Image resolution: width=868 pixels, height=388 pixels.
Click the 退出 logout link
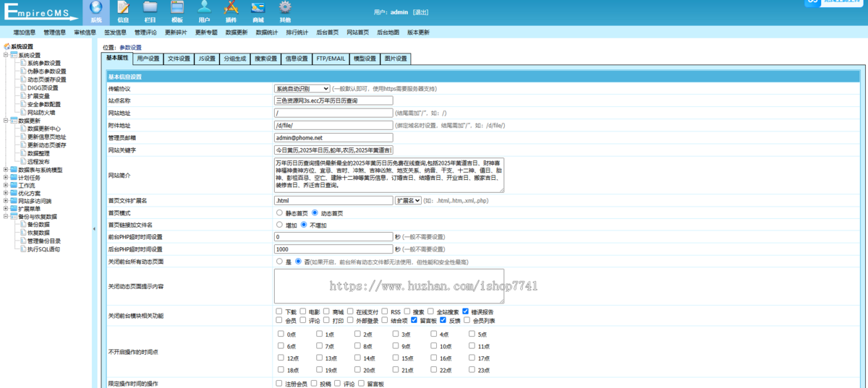pos(420,12)
